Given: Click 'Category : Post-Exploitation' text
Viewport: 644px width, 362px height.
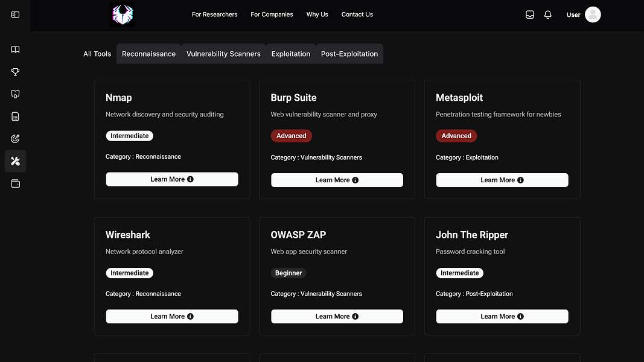Looking at the screenshot, I should [x=474, y=294].
